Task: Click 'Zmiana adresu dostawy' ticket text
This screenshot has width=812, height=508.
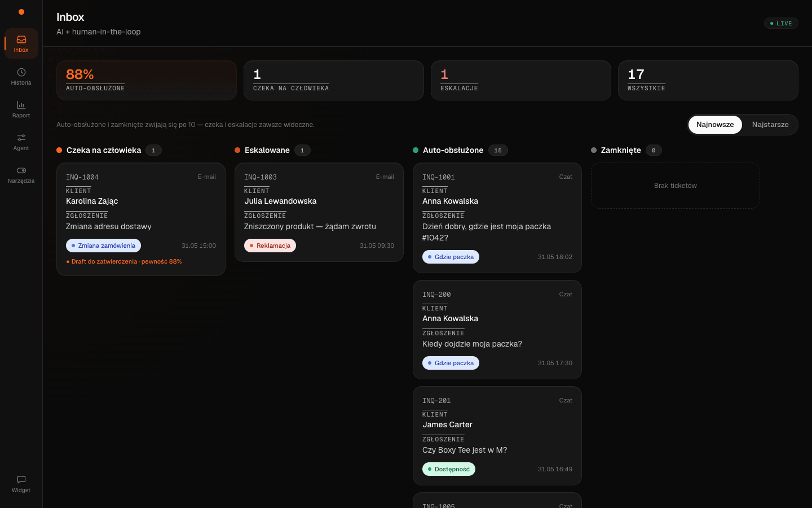Action: pyautogui.click(x=109, y=226)
